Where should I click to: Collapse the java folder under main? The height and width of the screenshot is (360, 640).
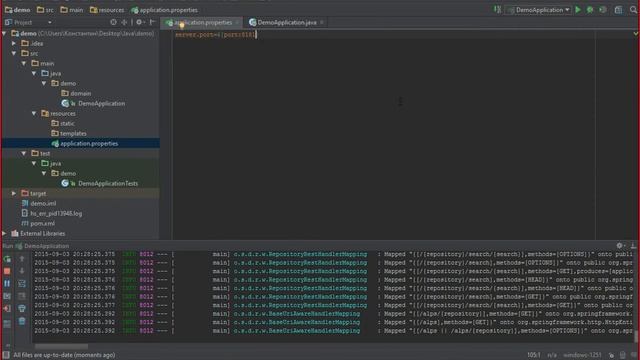(x=34, y=73)
